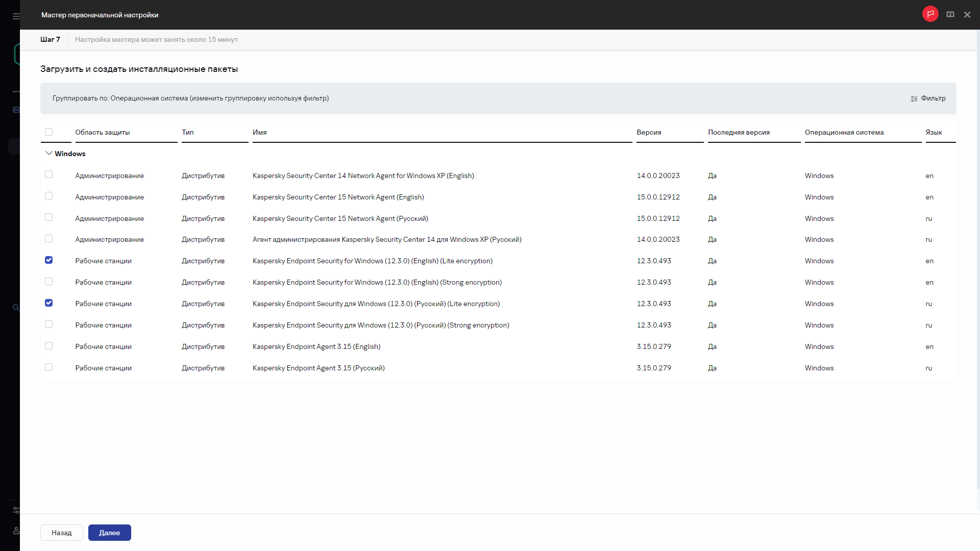The image size is (980, 551).
Task: Sort by the Имя column header
Action: pyautogui.click(x=259, y=132)
